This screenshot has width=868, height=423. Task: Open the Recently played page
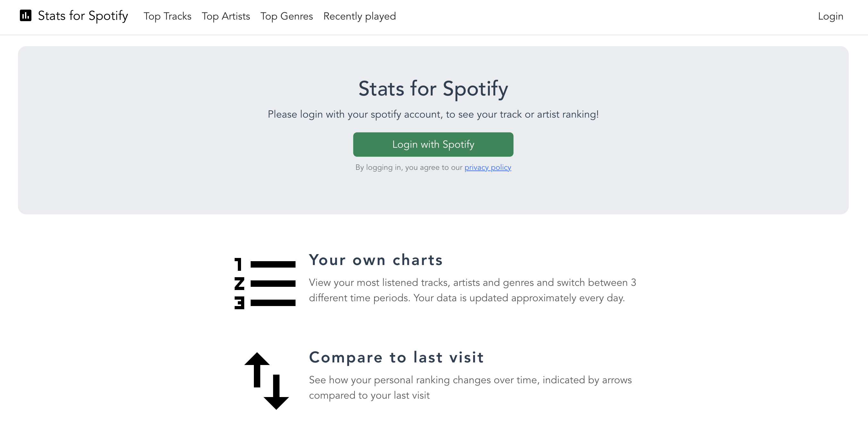(359, 16)
